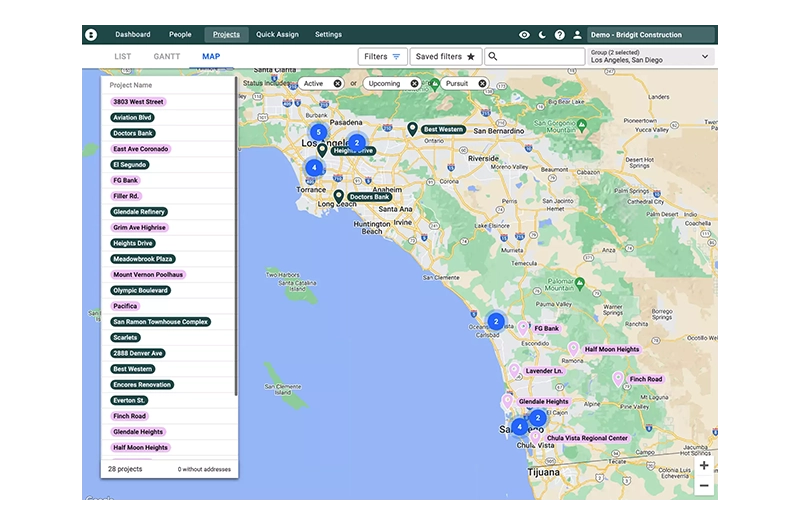Switch to the GANTT tab
The width and height of the screenshot is (800, 525).
[167, 57]
